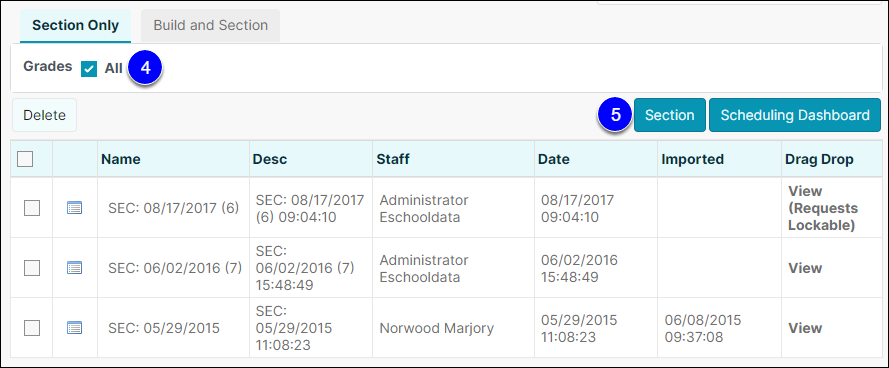The height and width of the screenshot is (368, 889).
Task: Open View link for the 05/29/2015 section
Action: [x=805, y=328]
